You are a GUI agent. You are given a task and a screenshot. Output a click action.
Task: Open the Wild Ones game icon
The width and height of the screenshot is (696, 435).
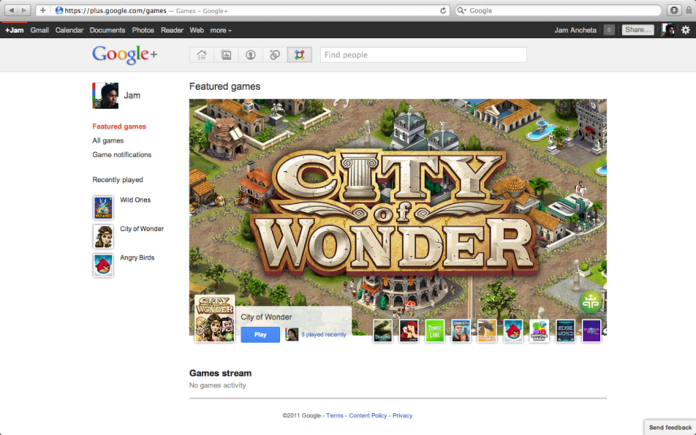(x=103, y=207)
